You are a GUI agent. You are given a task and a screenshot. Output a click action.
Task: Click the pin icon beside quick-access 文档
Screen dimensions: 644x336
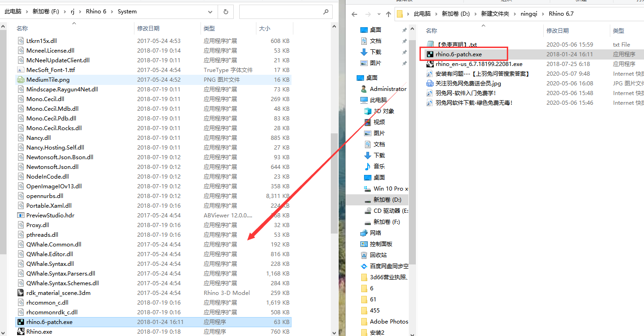point(404,41)
